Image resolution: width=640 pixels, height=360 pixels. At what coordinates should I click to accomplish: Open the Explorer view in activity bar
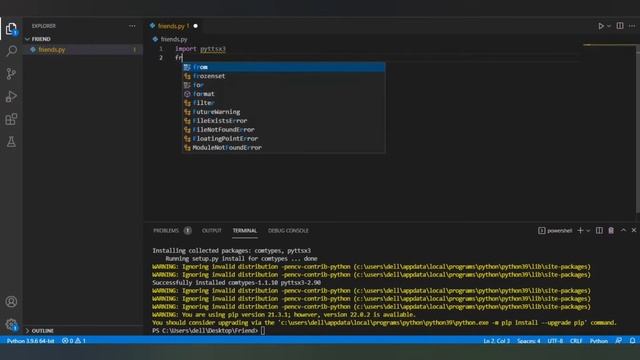(x=11, y=29)
